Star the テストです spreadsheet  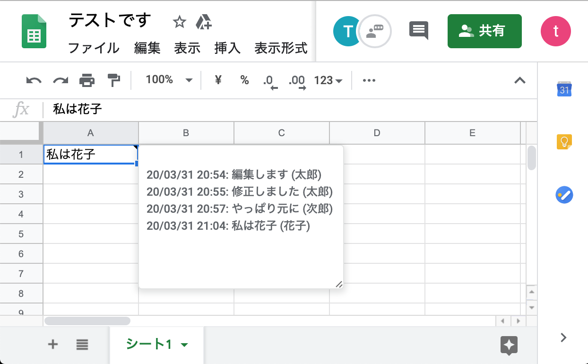(x=179, y=21)
